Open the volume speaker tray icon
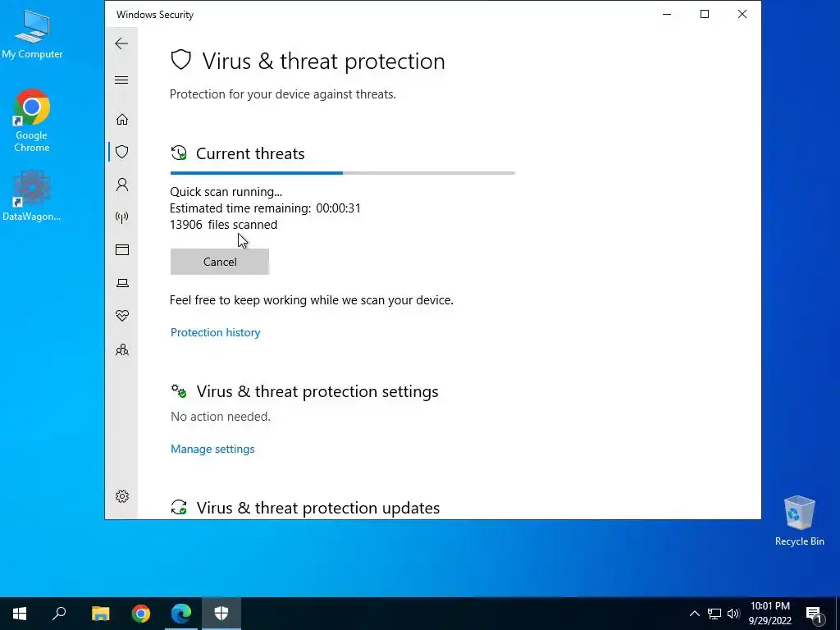The image size is (840, 630). [733, 614]
